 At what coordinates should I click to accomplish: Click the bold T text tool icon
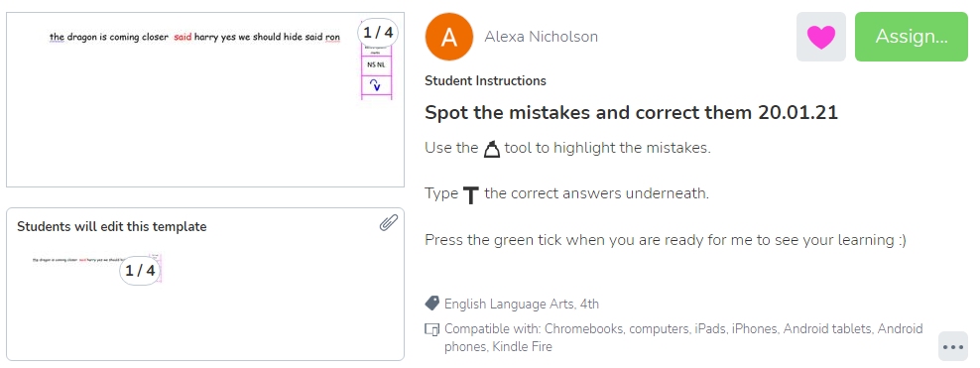point(470,195)
